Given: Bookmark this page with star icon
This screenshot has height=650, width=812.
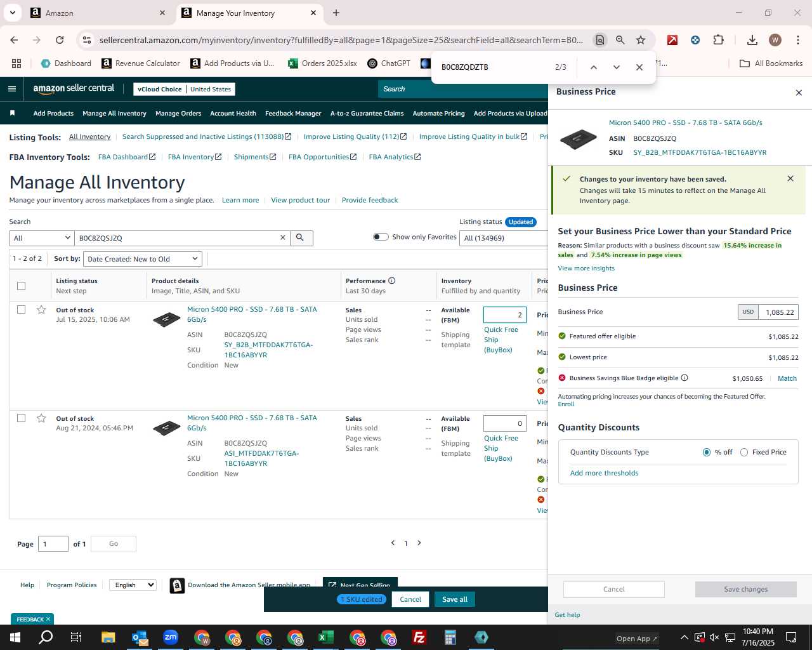Looking at the screenshot, I should point(641,40).
